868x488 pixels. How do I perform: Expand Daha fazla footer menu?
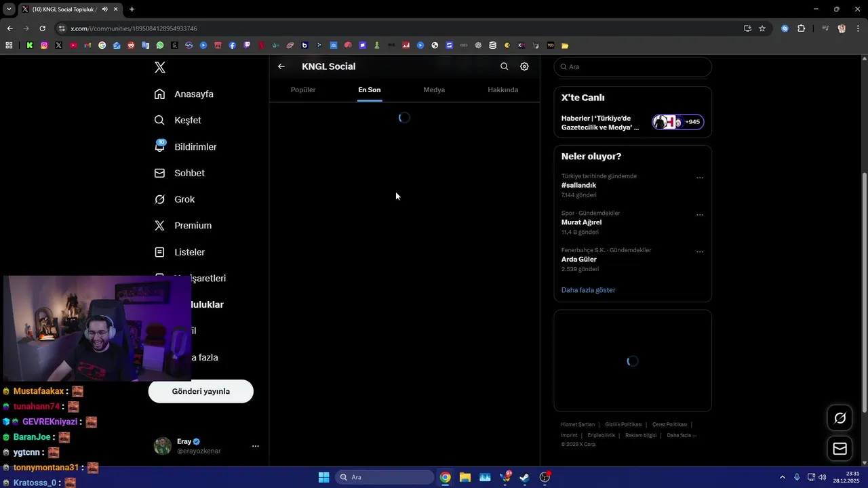682,435
